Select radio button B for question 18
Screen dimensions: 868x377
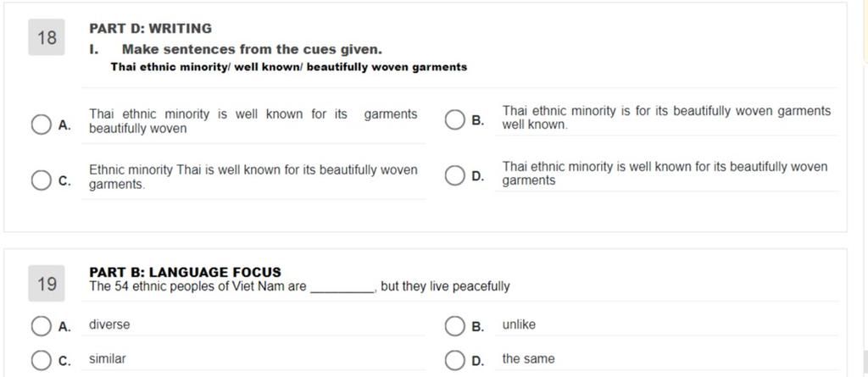454,119
